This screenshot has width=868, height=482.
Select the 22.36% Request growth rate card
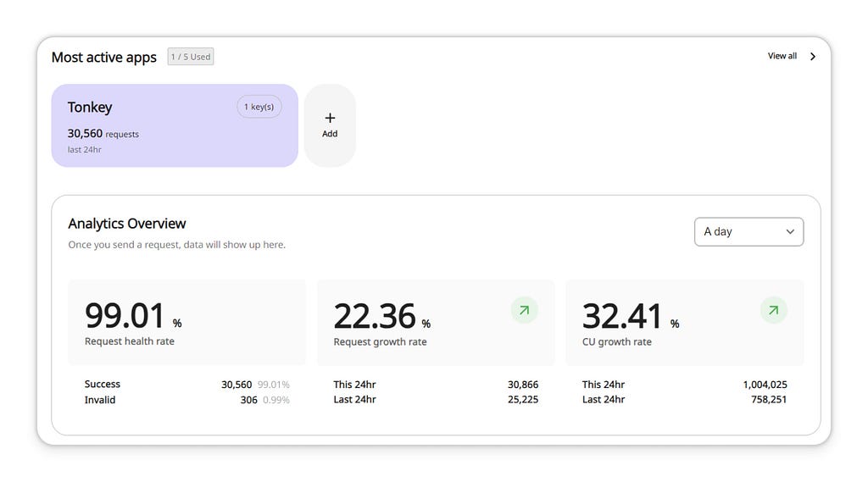pos(436,322)
